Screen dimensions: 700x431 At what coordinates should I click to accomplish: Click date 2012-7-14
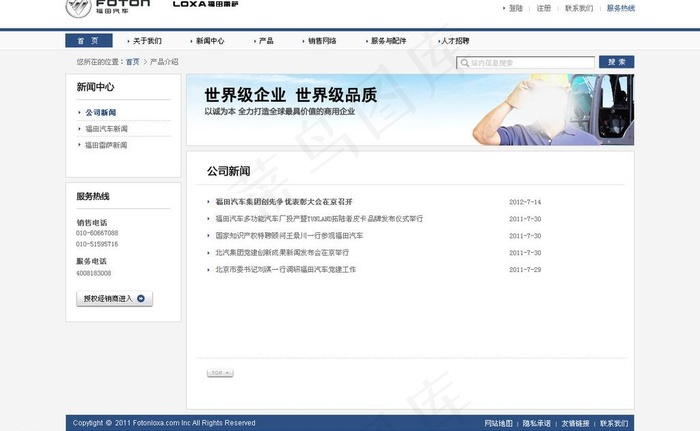click(x=525, y=202)
